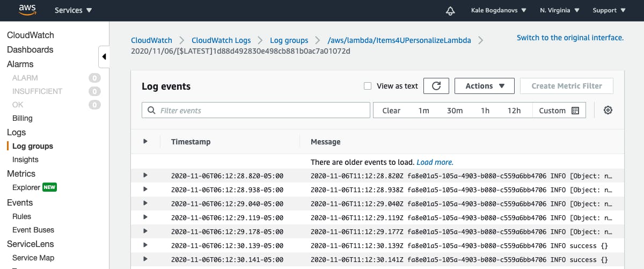This screenshot has height=269, width=644.
Task: Open ServiceLens in the sidebar
Action: pyautogui.click(x=31, y=244)
